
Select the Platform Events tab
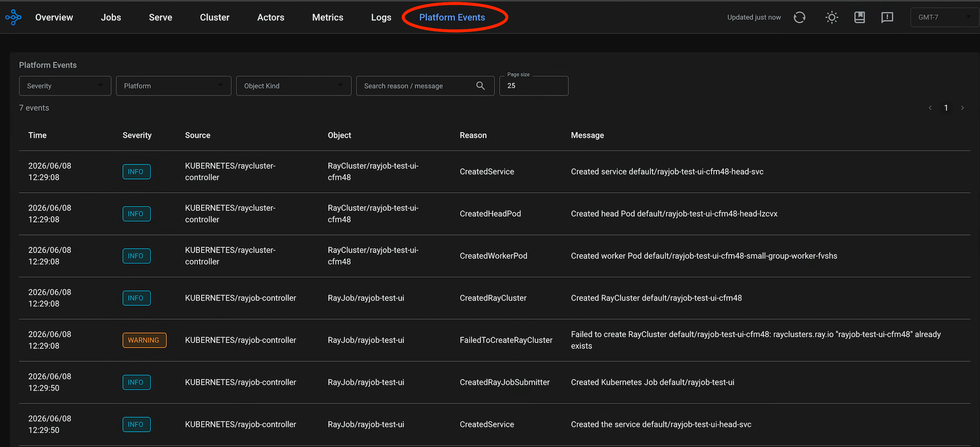[452, 18]
